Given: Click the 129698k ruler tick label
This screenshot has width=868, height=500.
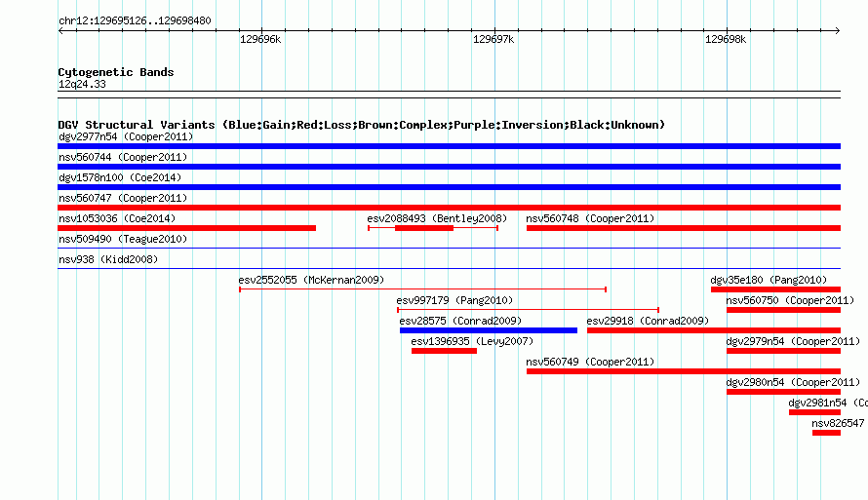Looking at the screenshot, I should click(x=726, y=39).
